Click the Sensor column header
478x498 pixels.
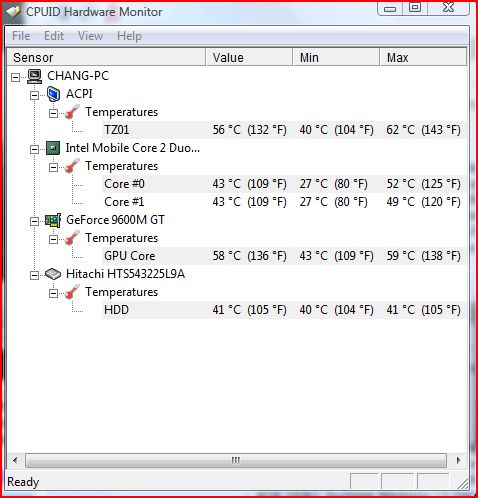pos(106,57)
